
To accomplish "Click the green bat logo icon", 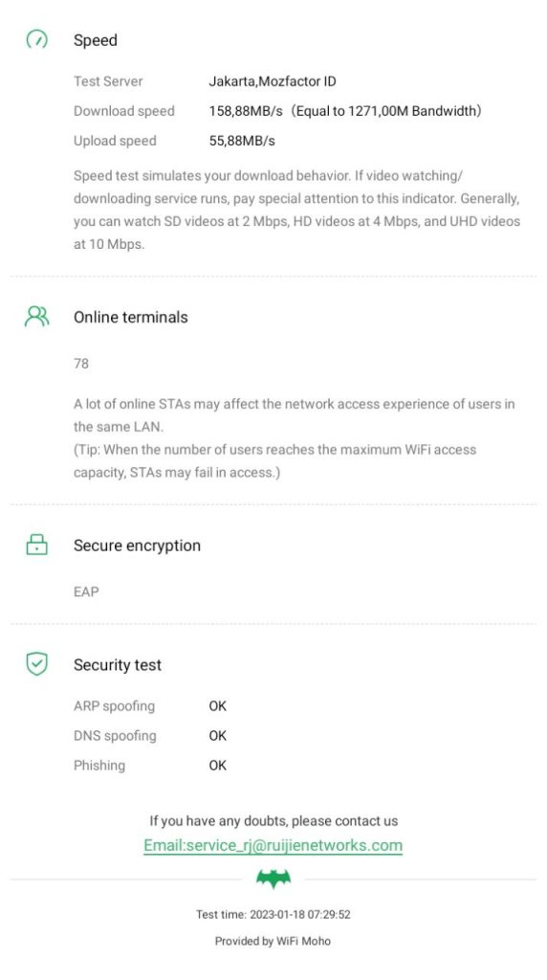I will point(273,879).
